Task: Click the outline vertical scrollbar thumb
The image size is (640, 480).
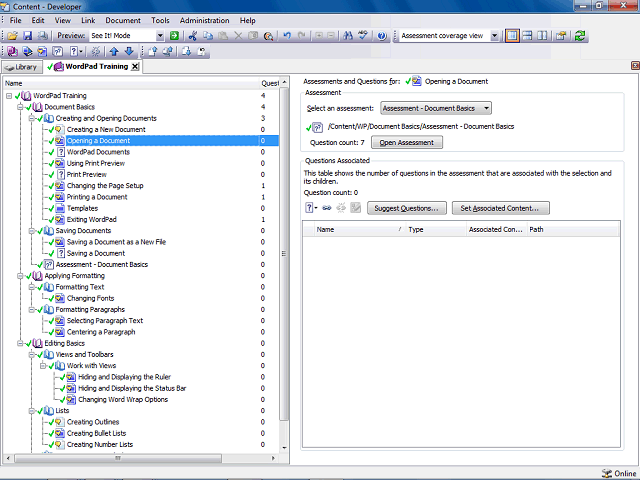Action: [284, 253]
